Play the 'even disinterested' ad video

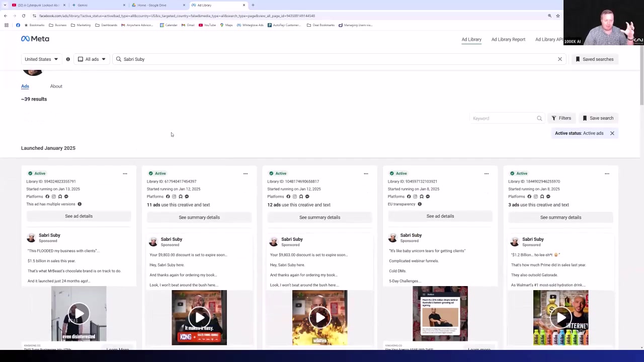pyautogui.click(x=78, y=314)
